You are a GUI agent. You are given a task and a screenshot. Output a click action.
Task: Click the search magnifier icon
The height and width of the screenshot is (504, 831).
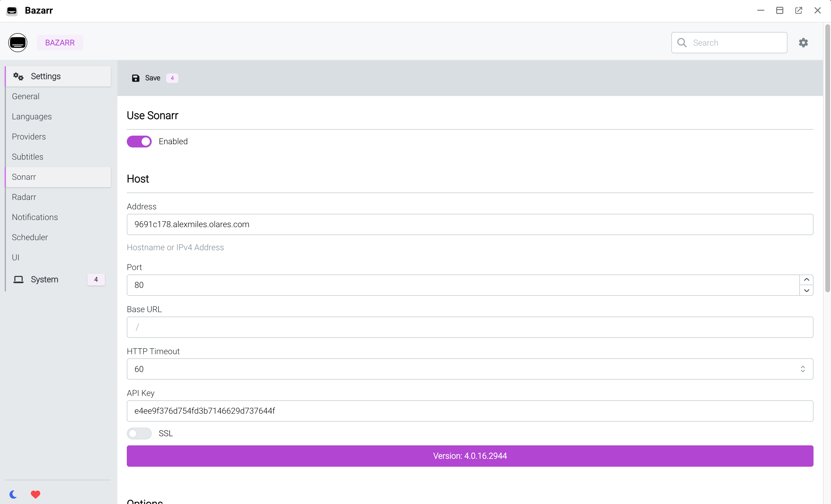[x=682, y=42]
